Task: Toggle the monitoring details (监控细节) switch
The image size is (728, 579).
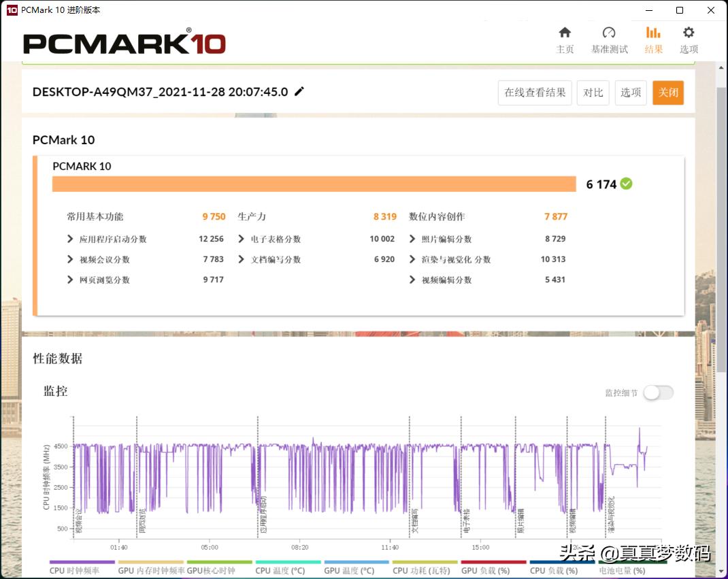Action: (x=658, y=393)
